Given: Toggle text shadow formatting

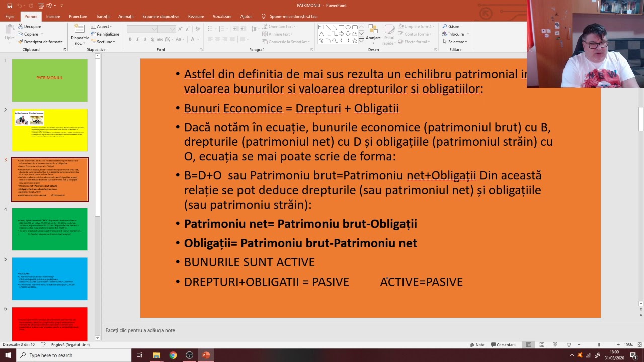Looking at the screenshot, I should [152, 39].
